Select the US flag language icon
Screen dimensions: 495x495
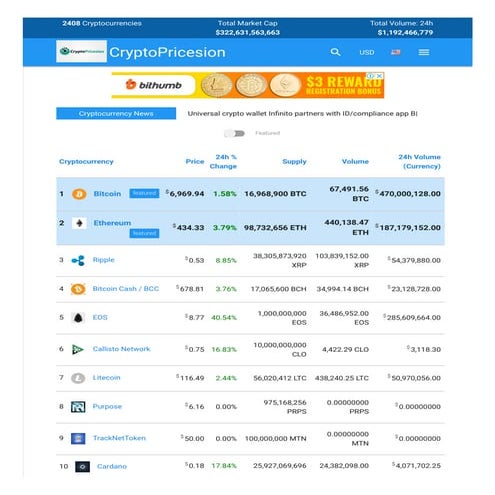pos(395,52)
